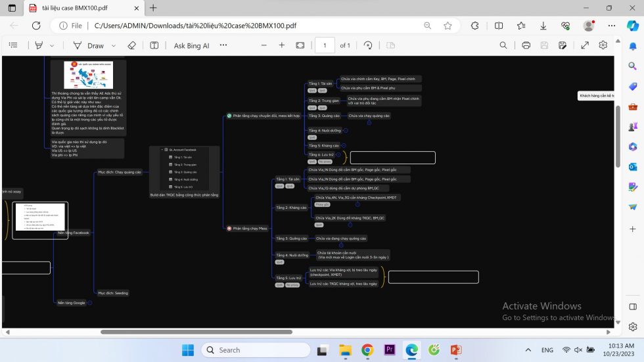The height and width of the screenshot is (362, 644).
Task: Open PDF viewer settings gear
Action: pos(603,45)
